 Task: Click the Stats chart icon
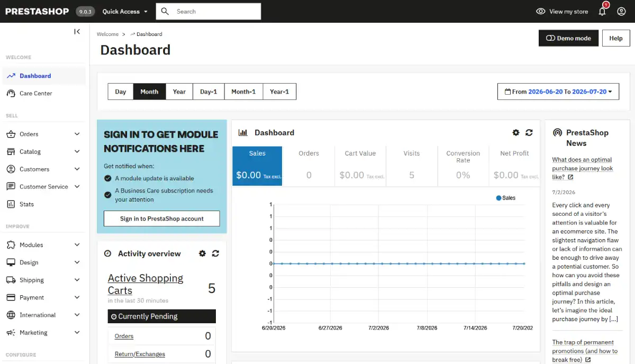point(11,204)
